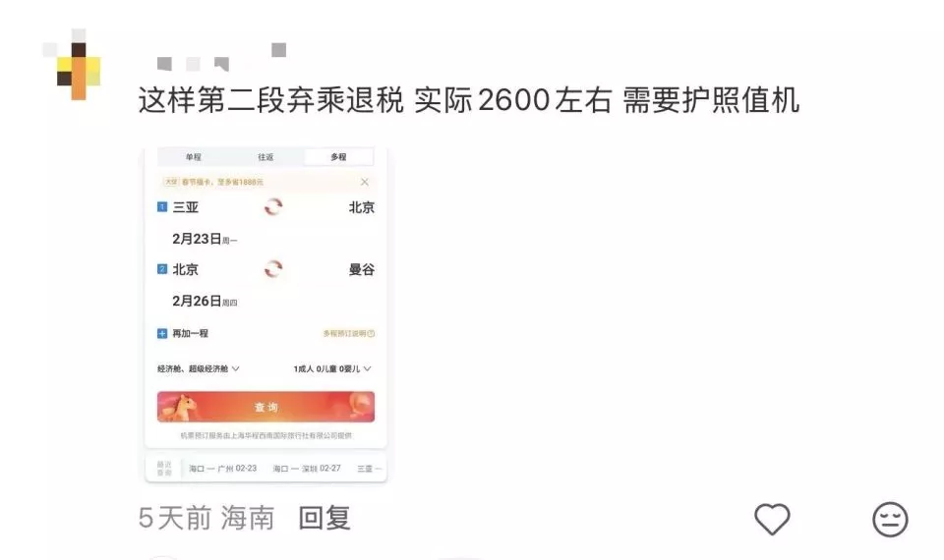This screenshot has height=560, width=944.
Task: Select the 往返 trip type tab
Action: tap(265, 157)
